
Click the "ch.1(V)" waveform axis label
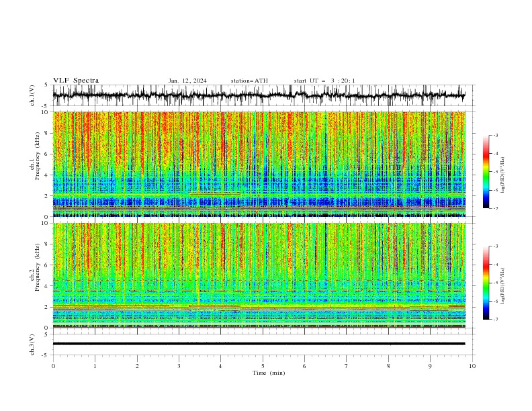click(x=32, y=95)
